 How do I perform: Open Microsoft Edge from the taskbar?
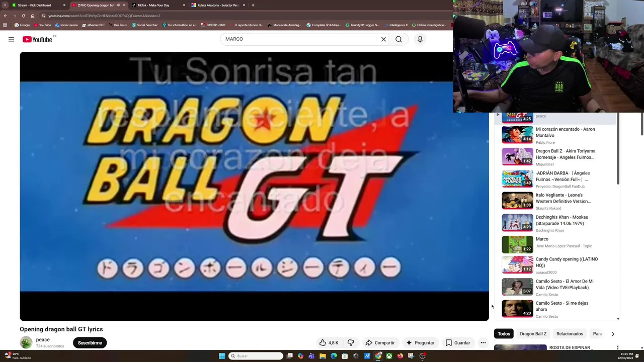pos(334,356)
